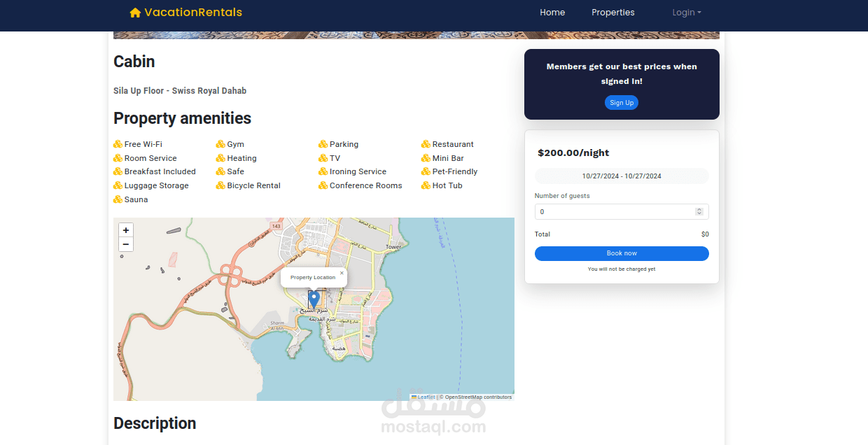Click the Free Wi-Fi amenity icon

coord(118,144)
